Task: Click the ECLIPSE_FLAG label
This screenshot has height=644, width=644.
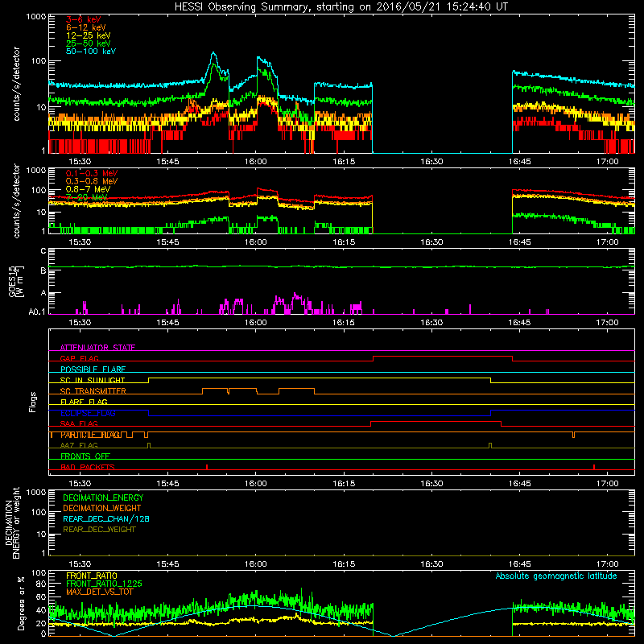Action: [x=88, y=413]
